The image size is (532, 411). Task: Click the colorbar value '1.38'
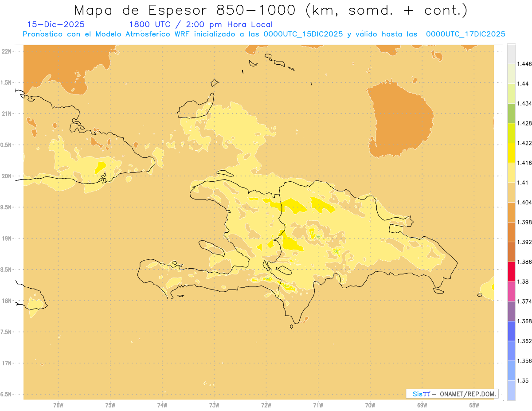[523, 282]
